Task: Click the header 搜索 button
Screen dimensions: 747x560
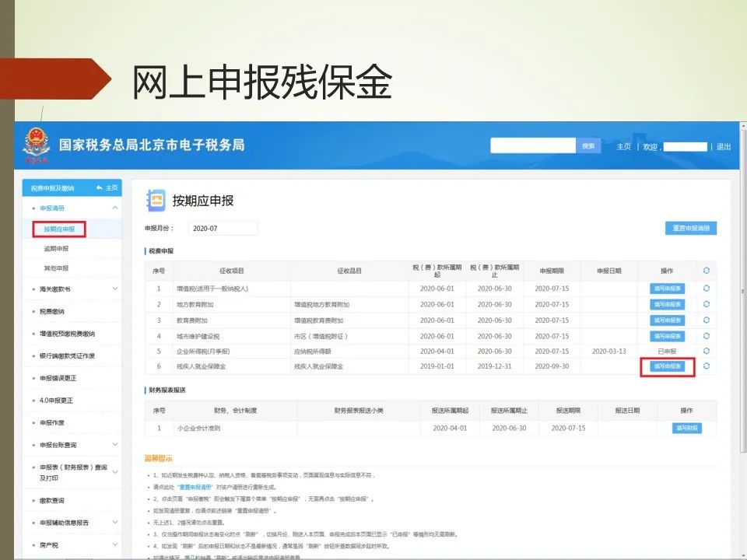Action: pos(588,145)
